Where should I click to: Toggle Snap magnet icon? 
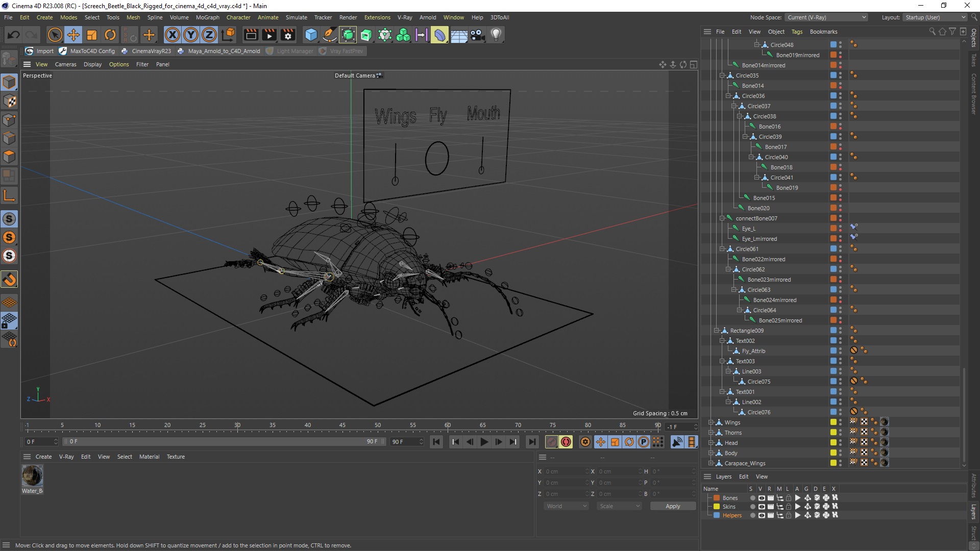pyautogui.click(x=9, y=279)
